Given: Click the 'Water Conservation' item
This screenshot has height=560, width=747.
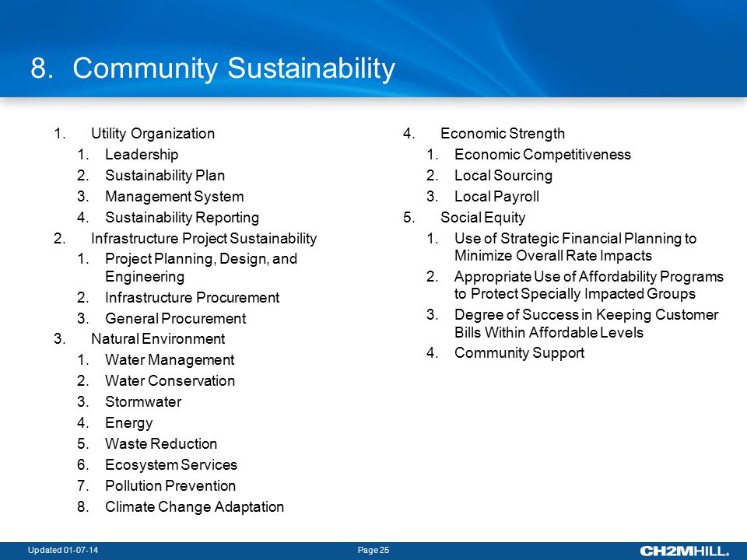Looking at the screenshot, I should (x=170, y=380).
